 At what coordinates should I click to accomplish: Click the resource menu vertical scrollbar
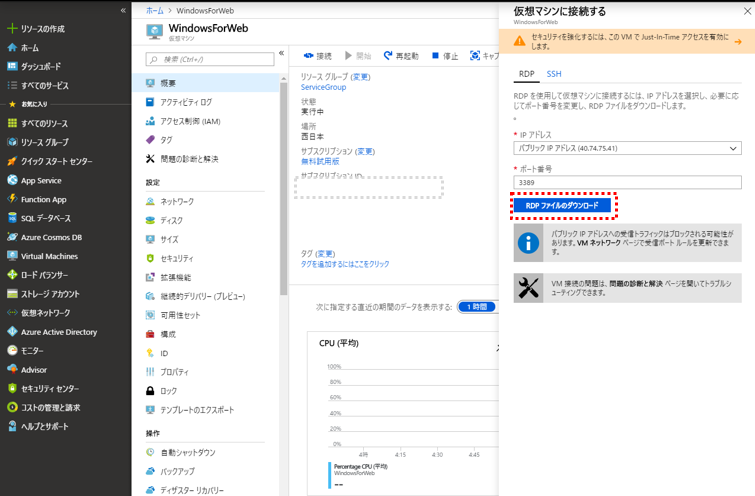(283, 188)
